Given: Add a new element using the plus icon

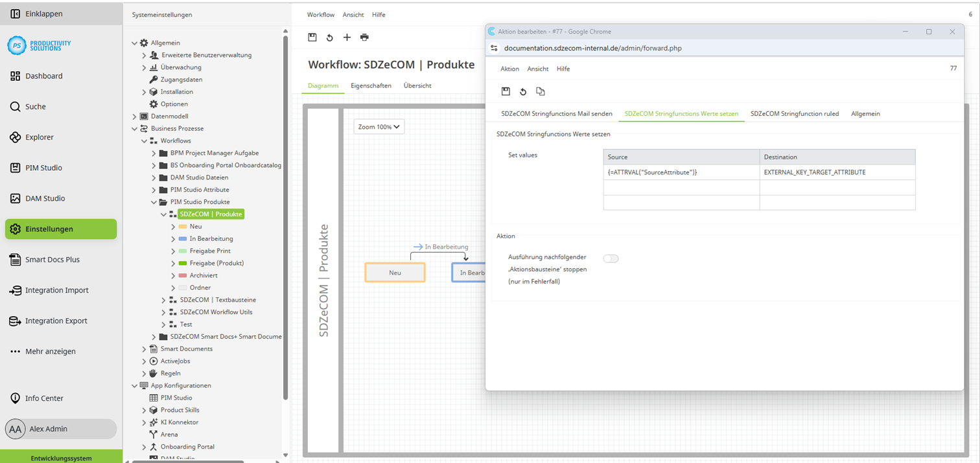Looking at the screenshot, I should click(x=347, y=37).
